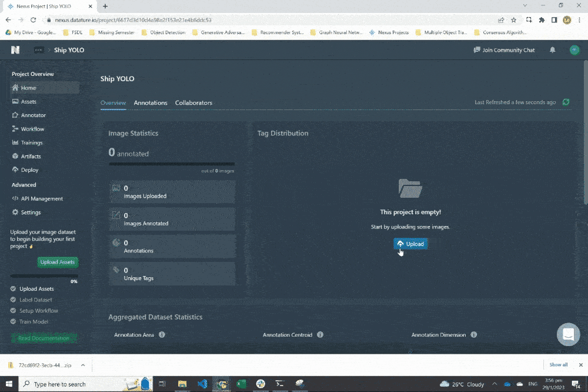
Task: Open Object Detection bookmark folder
Action: click(x=163, y=32)
